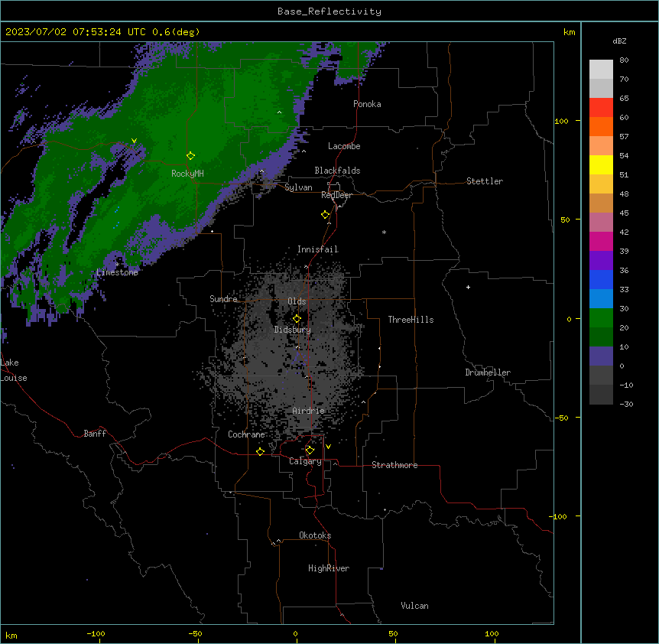Click the magenta swatch between 42 and 39 dBZ
The width and height of the screenshot is (659, 644).
pyautogui.click(x=601, y=241)
